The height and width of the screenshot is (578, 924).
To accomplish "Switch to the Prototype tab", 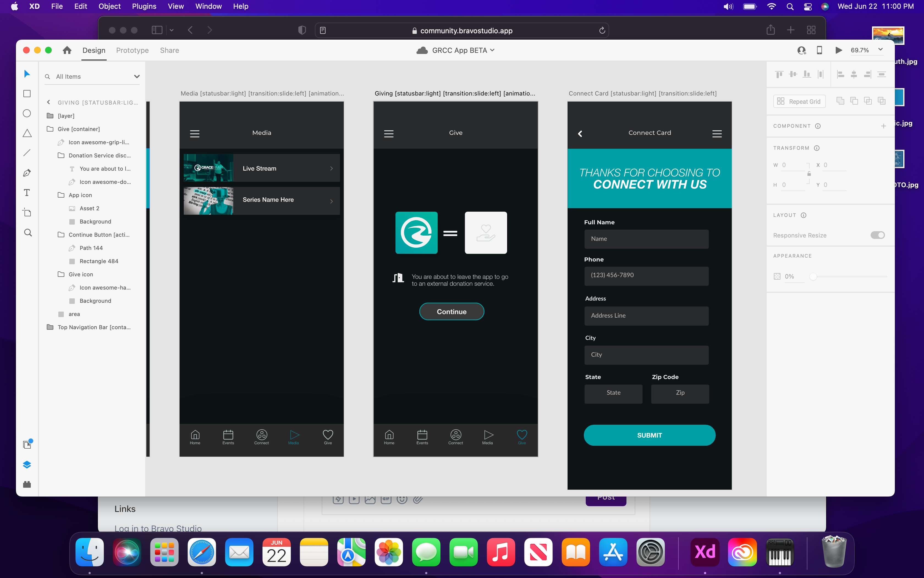I will click(x=133, y=50).
